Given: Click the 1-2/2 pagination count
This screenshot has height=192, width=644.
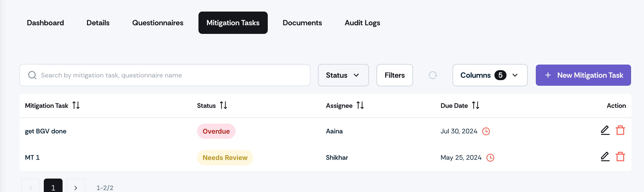Looking at the screenshot, I should 105,188.
